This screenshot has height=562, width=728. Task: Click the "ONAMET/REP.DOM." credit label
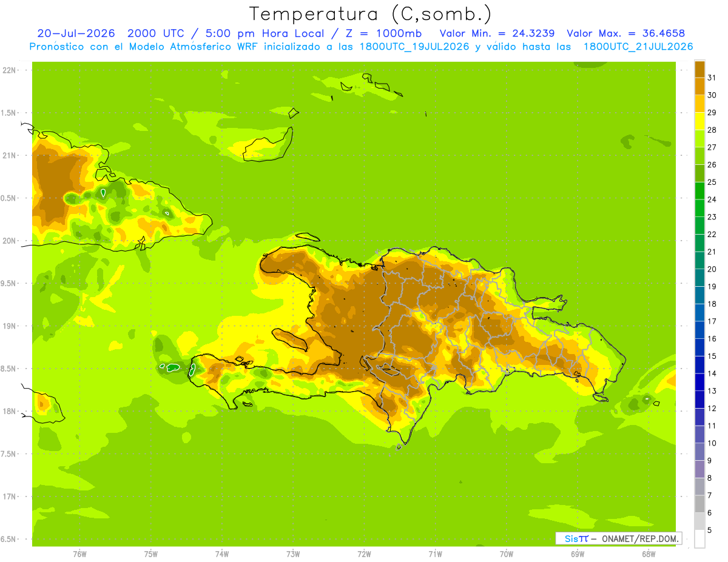click(x=640, y=538)
